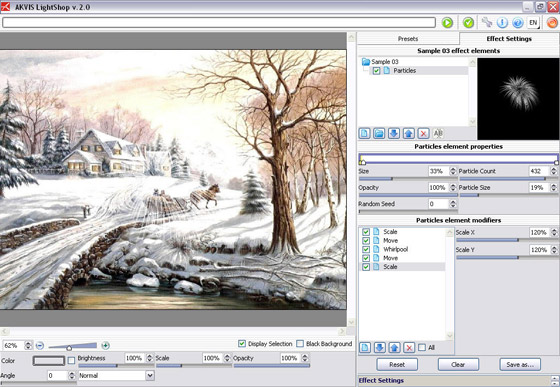Viewport: 560px width, 387px height.
Task: Open the Color swatch picker
Action: pos(49,361)
